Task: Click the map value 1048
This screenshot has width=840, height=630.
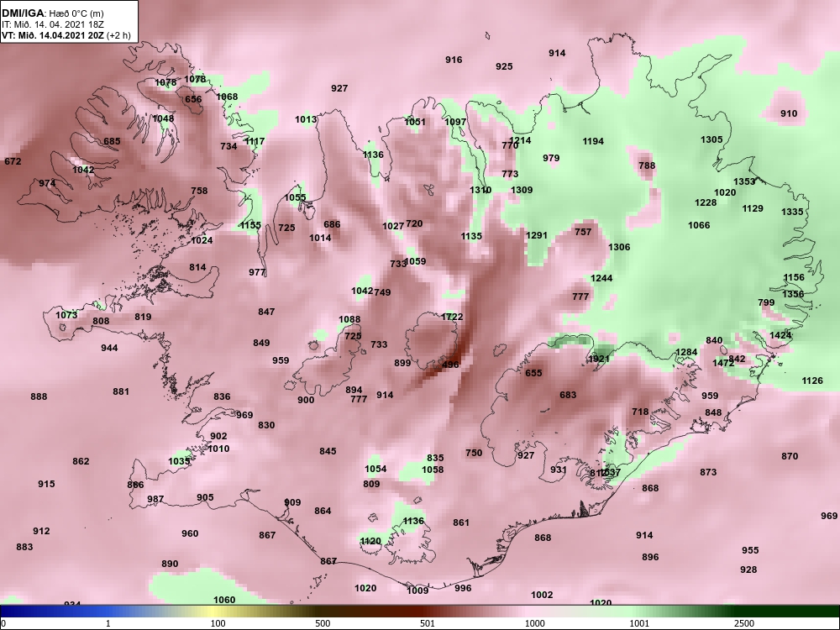Action: 164,119
